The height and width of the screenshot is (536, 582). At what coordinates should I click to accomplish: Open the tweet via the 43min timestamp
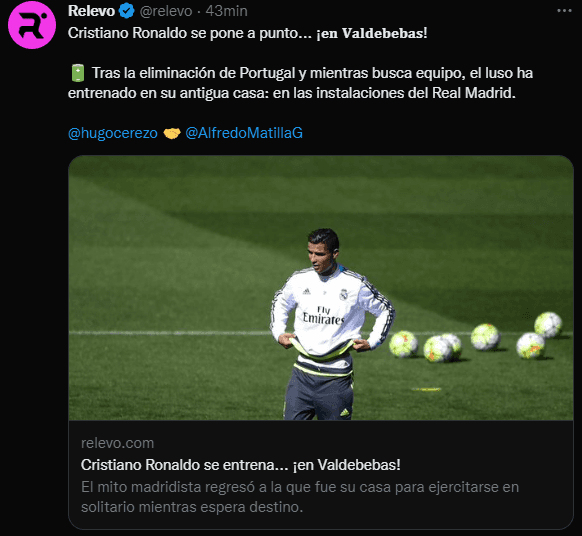pos(226,11)
